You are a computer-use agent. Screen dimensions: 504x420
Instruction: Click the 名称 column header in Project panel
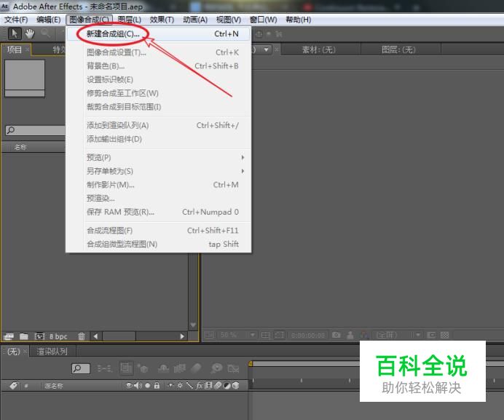(20, 147)
